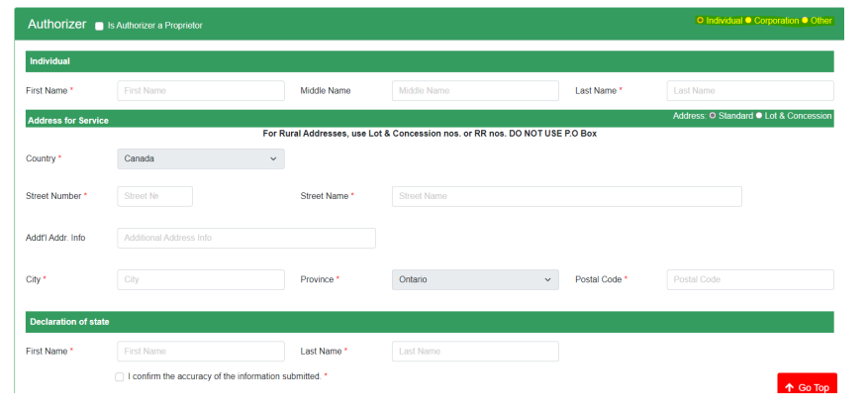Image resolution: width=868 pixels, height=413 pixels.
Task: Focus the Individual Last Name field
Action: coord(750,91)
